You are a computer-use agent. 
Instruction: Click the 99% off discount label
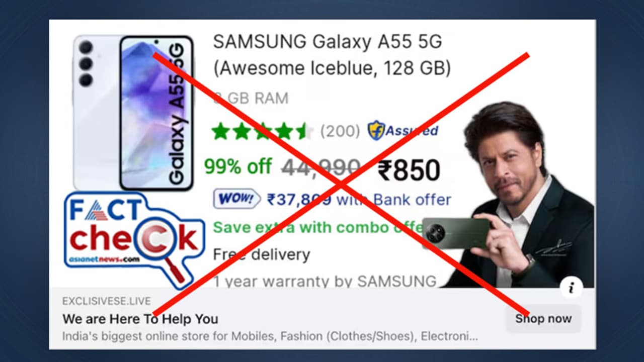coord(238,166)
